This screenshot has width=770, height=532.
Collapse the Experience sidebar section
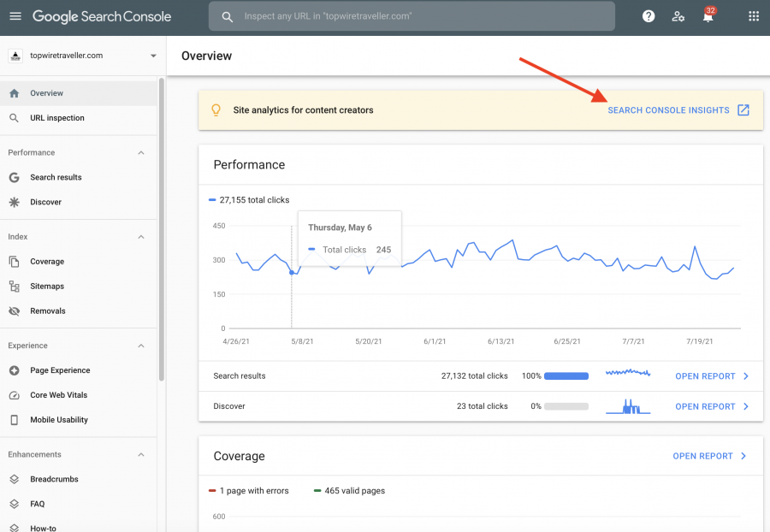point(141,346)
